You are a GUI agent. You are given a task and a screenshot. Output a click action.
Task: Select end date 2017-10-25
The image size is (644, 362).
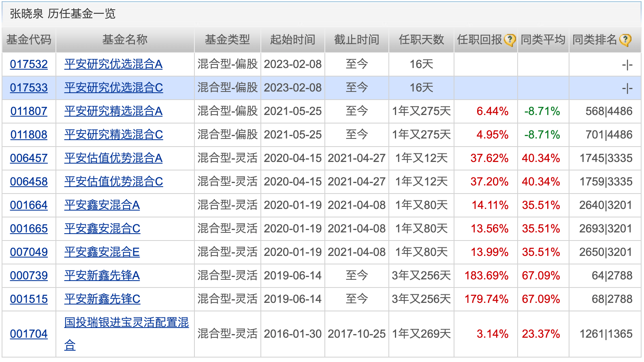click(356, 334)
